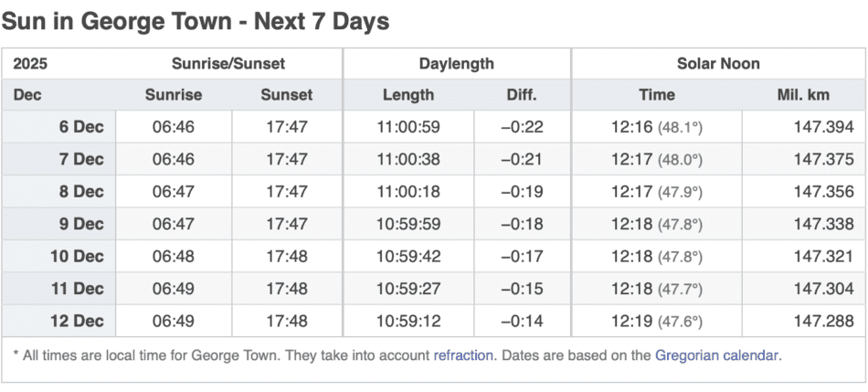Click the 7 Dec row label
The width and height of the screenshot is (868, 392).
pyautogui.click(x=81, y=160)
